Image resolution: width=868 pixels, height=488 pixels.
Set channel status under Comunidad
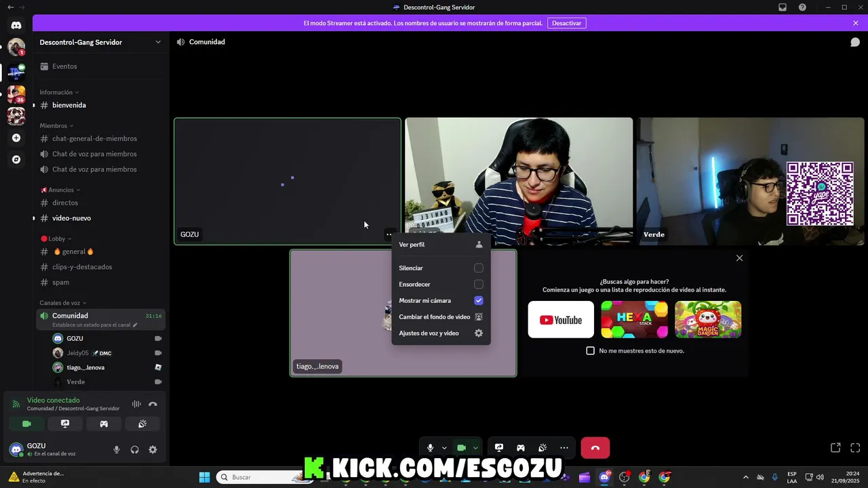pyautogui.click(x=95, y=325)
